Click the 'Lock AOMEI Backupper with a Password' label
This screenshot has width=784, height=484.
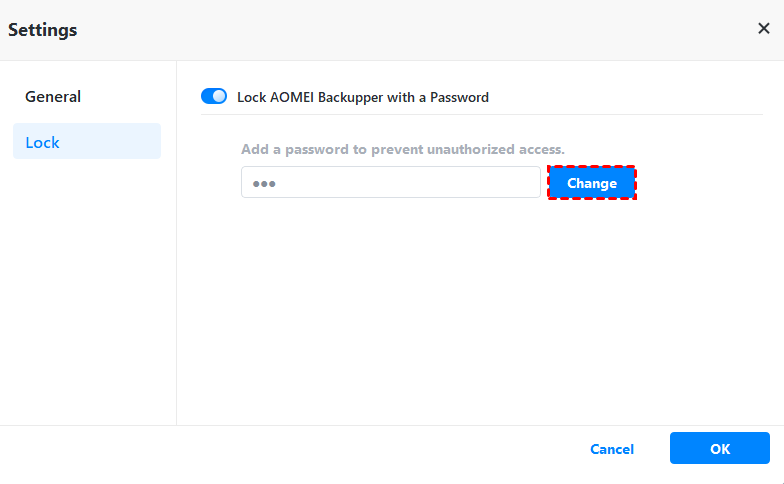(x=362, y=98)
